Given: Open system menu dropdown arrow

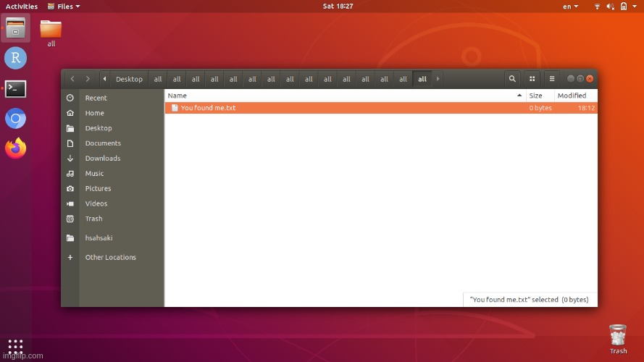Looking at the screenshot, I should click(635, 7).
